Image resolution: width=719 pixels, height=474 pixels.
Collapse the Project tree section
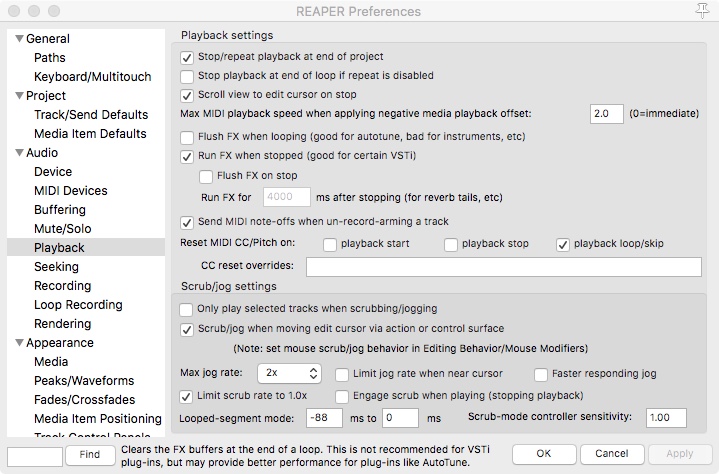click(x=17, y=96)
